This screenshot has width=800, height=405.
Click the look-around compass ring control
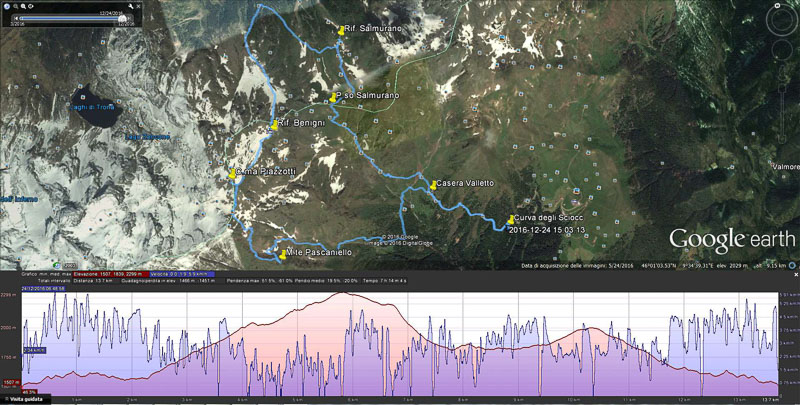(x=781, y=21)
